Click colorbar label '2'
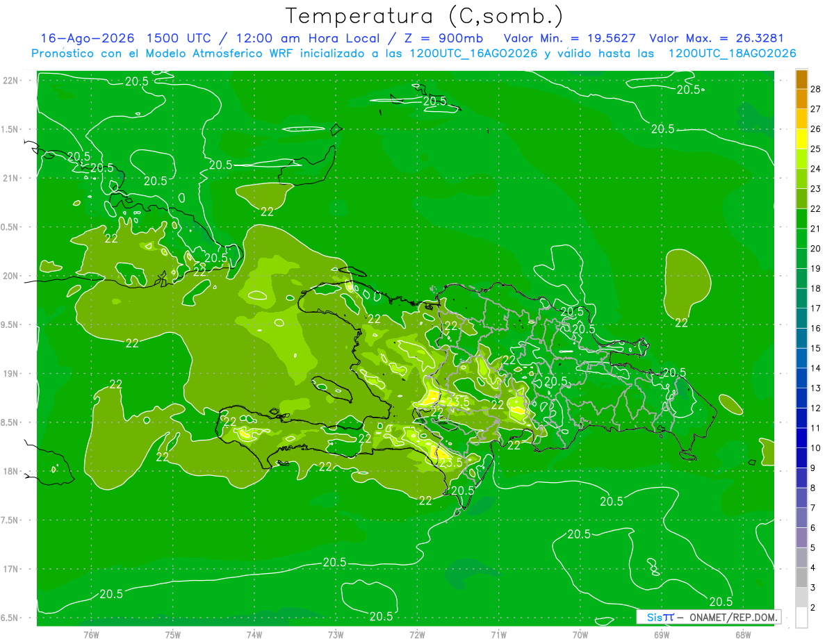 coord(813,608)
